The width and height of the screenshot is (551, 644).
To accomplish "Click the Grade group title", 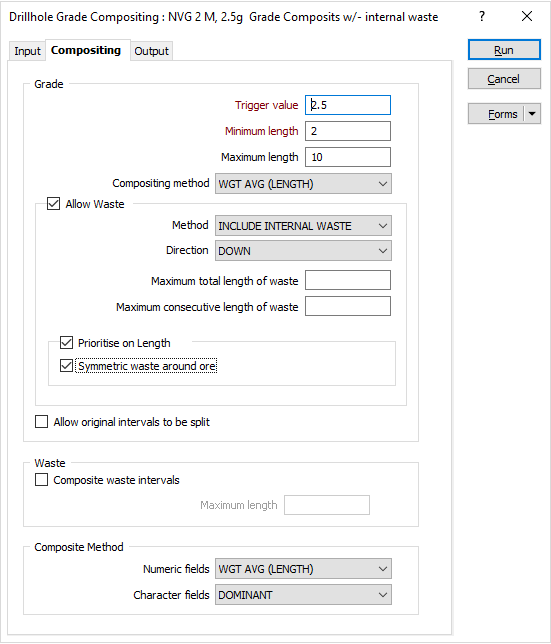I will (49, 84).
